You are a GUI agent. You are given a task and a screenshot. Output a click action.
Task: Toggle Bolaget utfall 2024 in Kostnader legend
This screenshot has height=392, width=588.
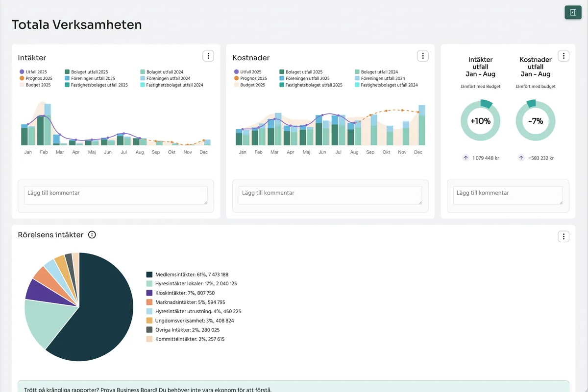pyautogui.click(x=376, y=72)
